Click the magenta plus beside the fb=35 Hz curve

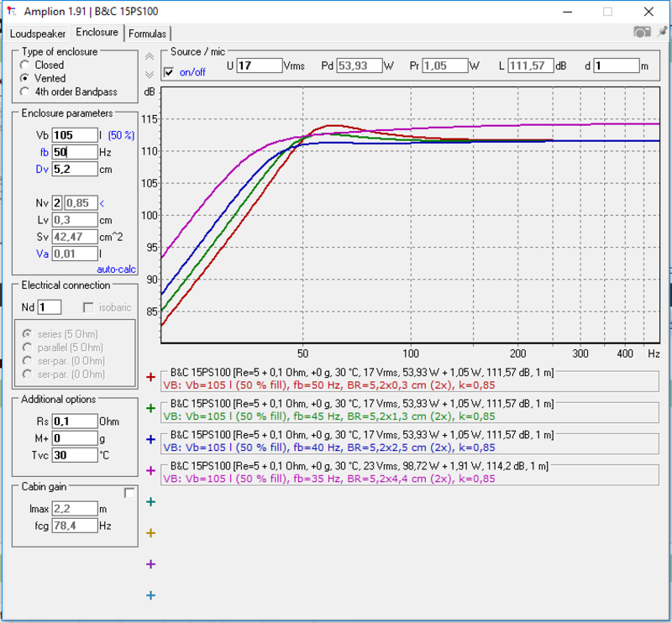150,471
